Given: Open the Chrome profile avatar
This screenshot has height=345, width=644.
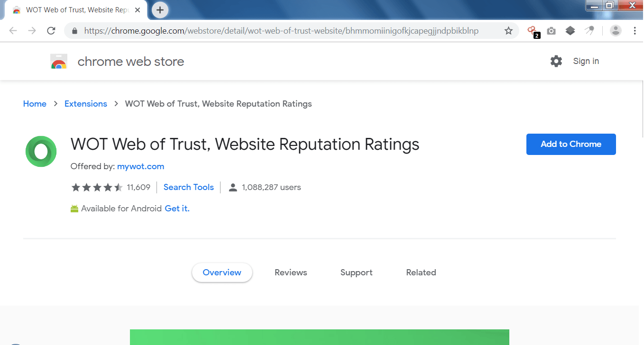Looking at the screenshot, I should [x=616, y=31].
